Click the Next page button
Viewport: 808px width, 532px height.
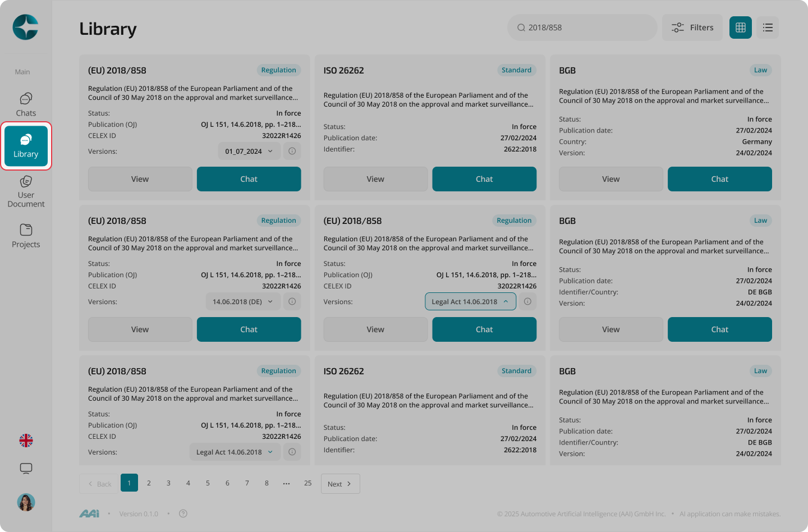coord(341,484)
